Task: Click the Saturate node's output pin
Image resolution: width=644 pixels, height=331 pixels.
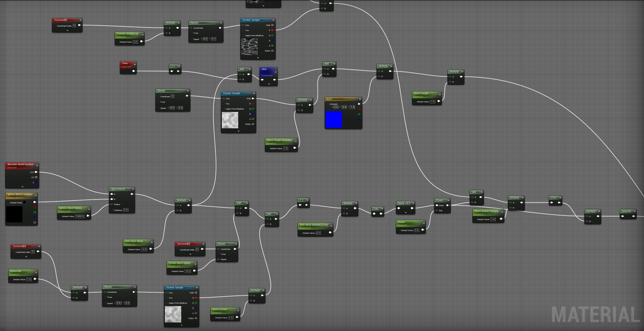Action: pos(634,216)
